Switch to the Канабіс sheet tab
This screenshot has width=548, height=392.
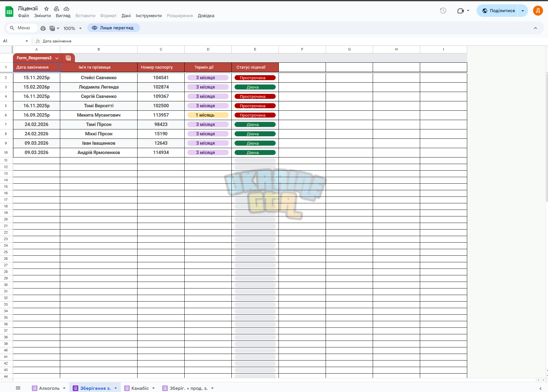[x=140, y=388]
